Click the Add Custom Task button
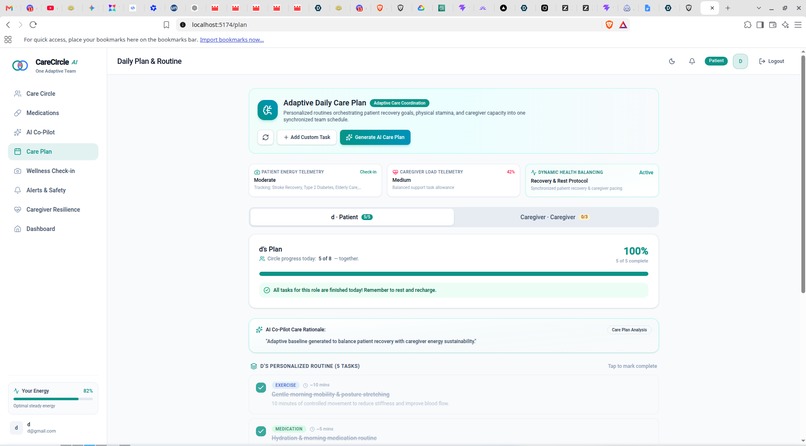Screen dimensions: 806x446 point(307,137)
